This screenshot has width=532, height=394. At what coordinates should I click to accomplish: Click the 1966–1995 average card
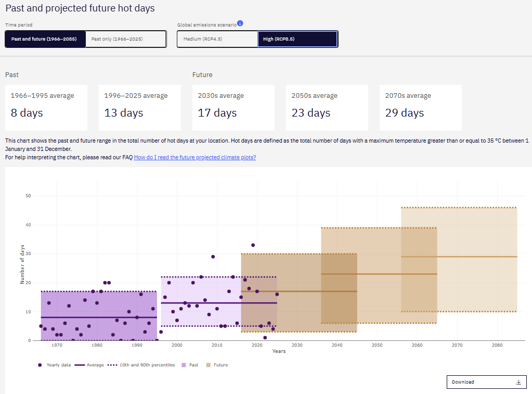46,108
